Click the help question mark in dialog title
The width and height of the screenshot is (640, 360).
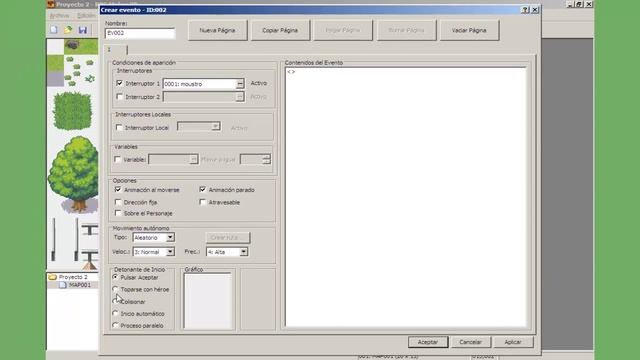point(525,10)
